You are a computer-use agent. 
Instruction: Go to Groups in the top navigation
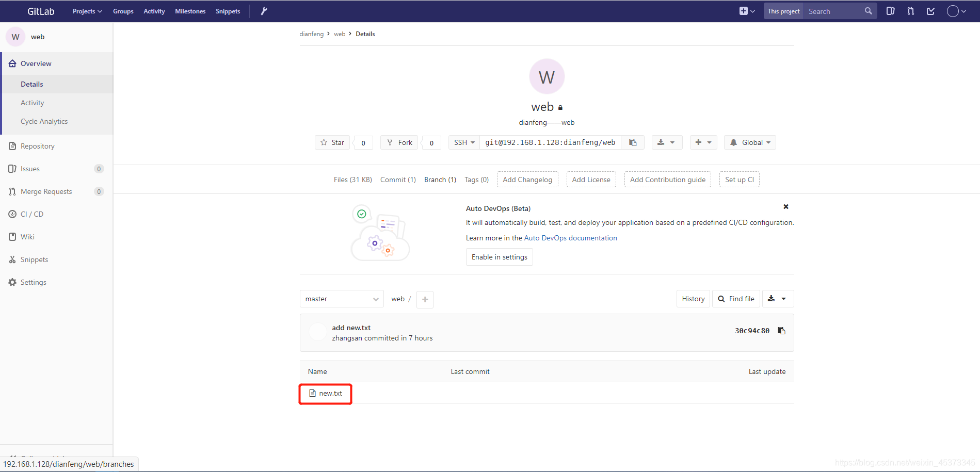point(123,11)
